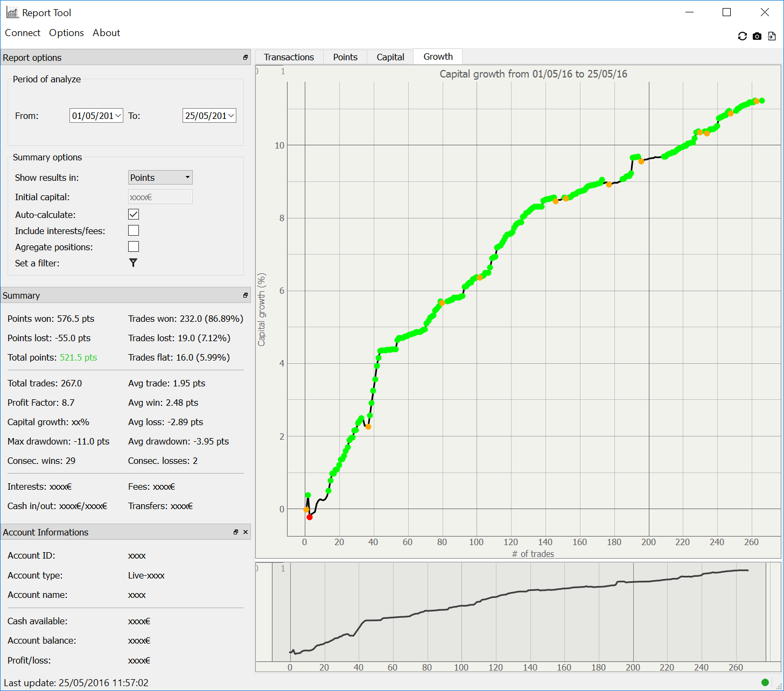The width and height of the screenshot is (784, 691).
Task: Expand the Show results in dropdown
Action: (160, 178)
